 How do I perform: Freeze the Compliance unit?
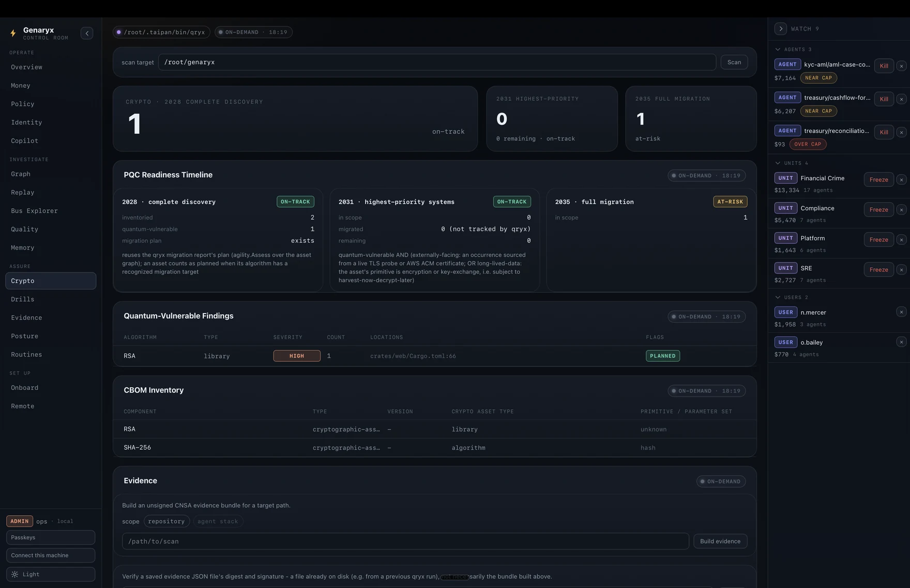[879, 210]
